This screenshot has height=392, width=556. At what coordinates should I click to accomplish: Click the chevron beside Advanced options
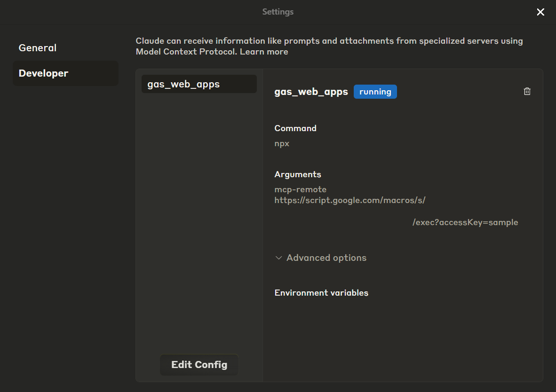click(279, 258)
